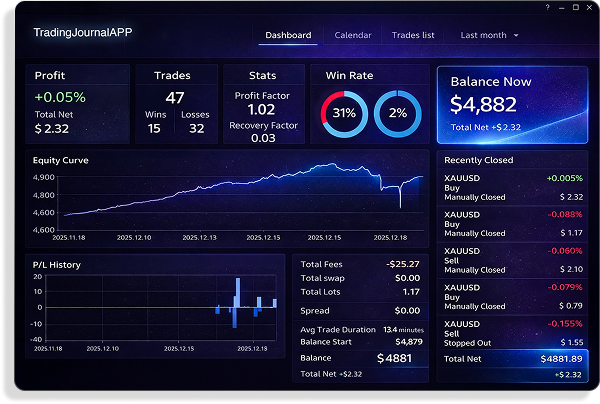Switch to the Dashboard tab
This screenshot has width=600, height=404.
tap(288, 35)
